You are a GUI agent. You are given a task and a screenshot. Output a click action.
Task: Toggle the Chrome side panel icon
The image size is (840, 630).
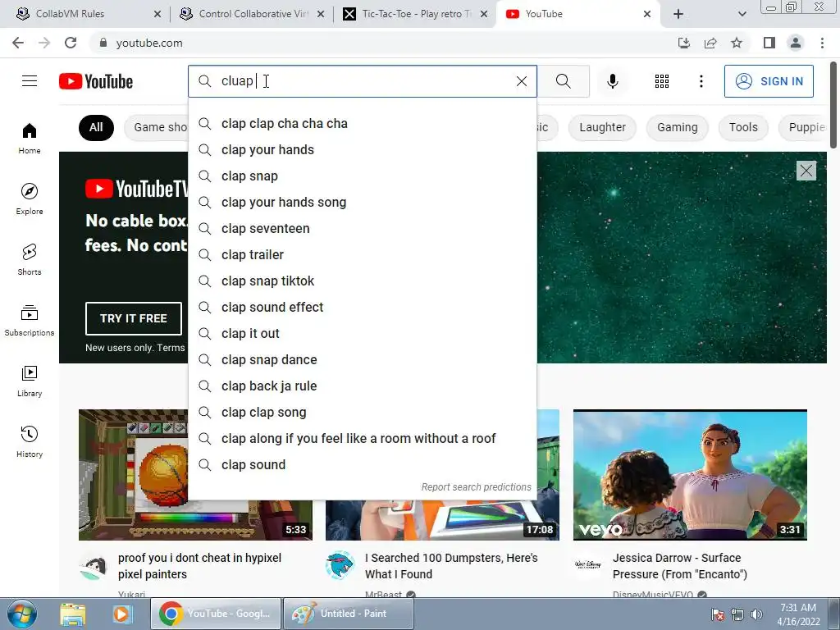769,43
